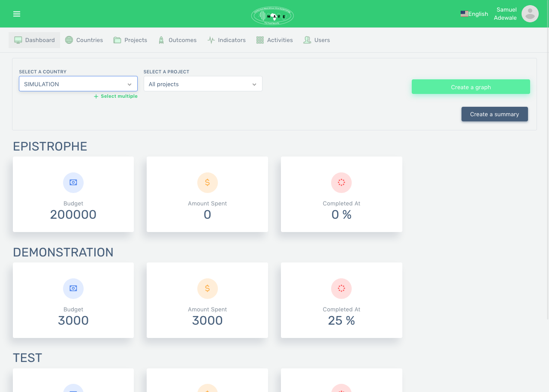Click the Projects folder icon

pyautogui.click(x=117, y=39)
